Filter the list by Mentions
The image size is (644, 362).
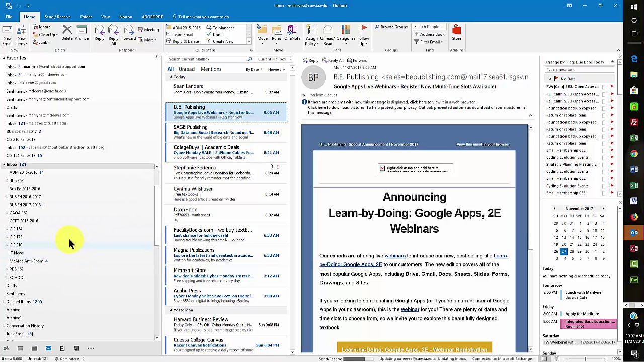(211, 69)
